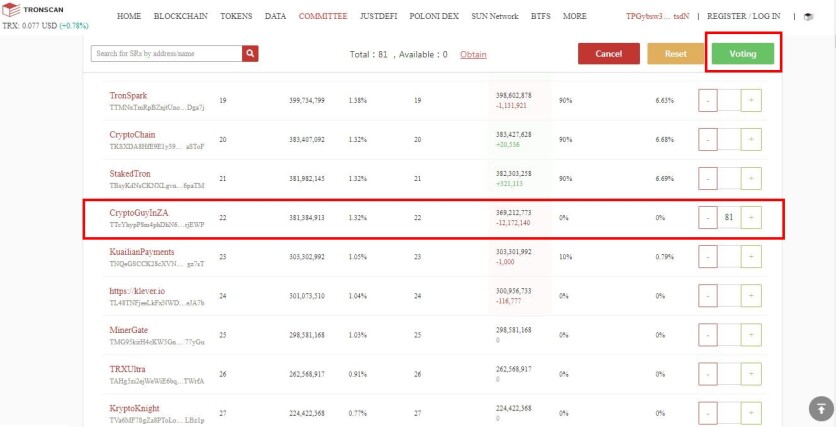The image size is (836, 427).
Task: Increase votes for CryptoGuyInZA
Action: point(751,217)
